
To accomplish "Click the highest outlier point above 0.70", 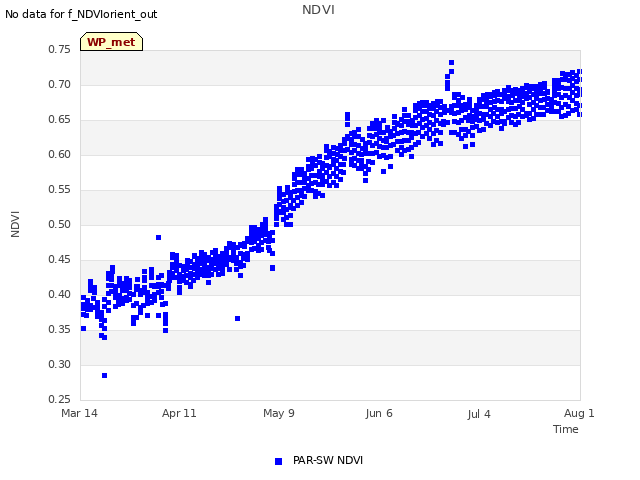I will [451, 62].
